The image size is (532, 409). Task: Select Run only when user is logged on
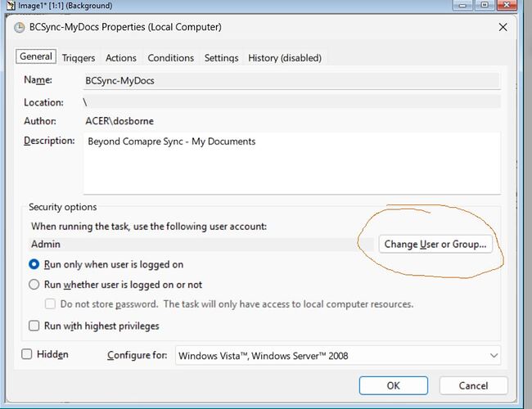tap(34, 264)
